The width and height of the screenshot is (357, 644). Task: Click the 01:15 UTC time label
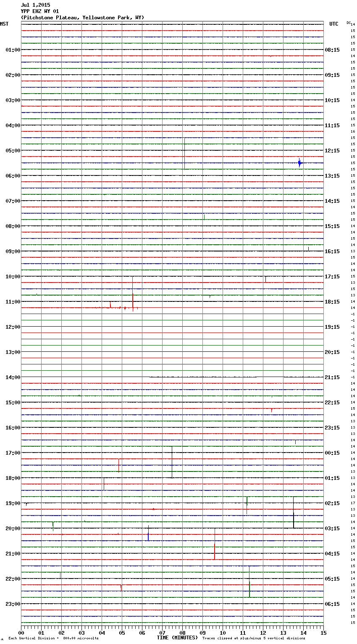(x=332, y=478)
